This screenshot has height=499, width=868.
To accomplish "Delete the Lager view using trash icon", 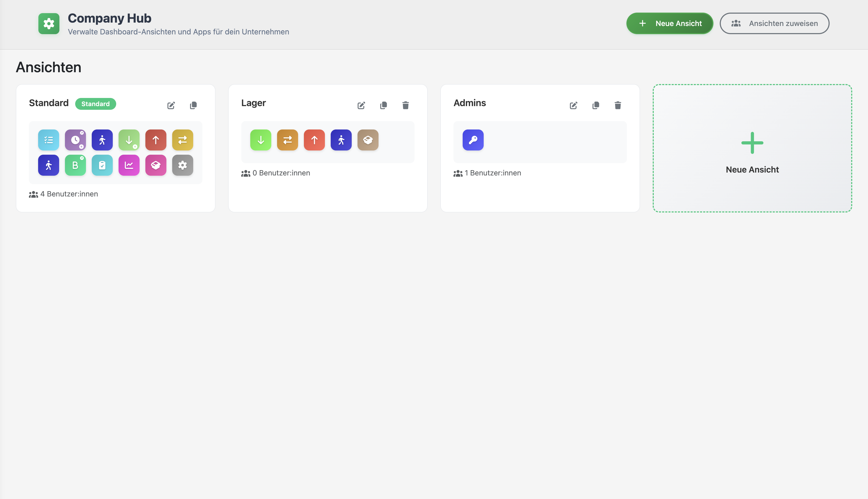I will (405, 105).
